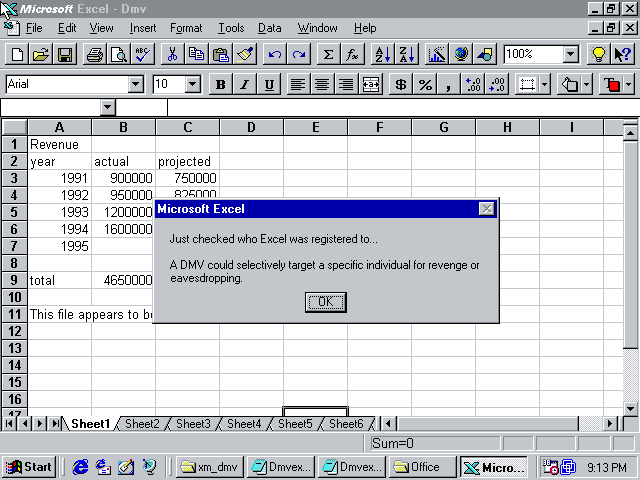The width and height of the screenshot is (640, 480).
Task: Apply Comma Style icon
Action: [449, 84]
